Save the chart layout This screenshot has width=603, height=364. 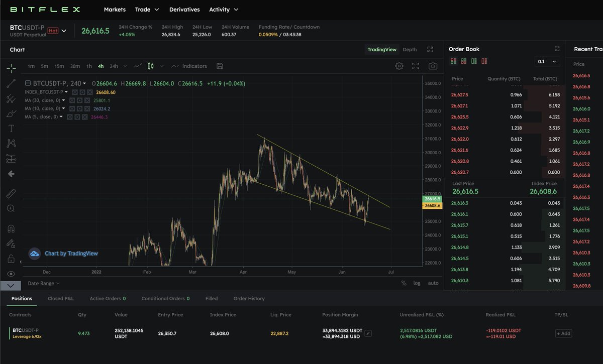219,66
